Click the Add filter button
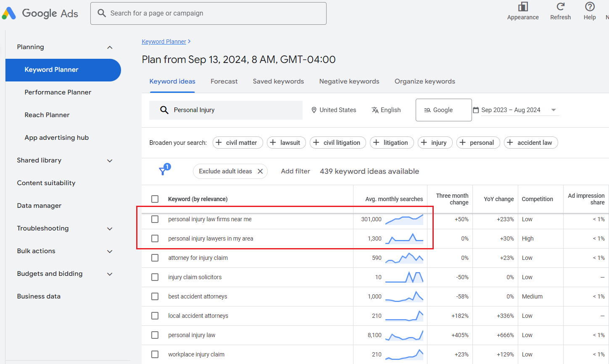The height and width of the screenshot is (364, 609). (295, 171)
